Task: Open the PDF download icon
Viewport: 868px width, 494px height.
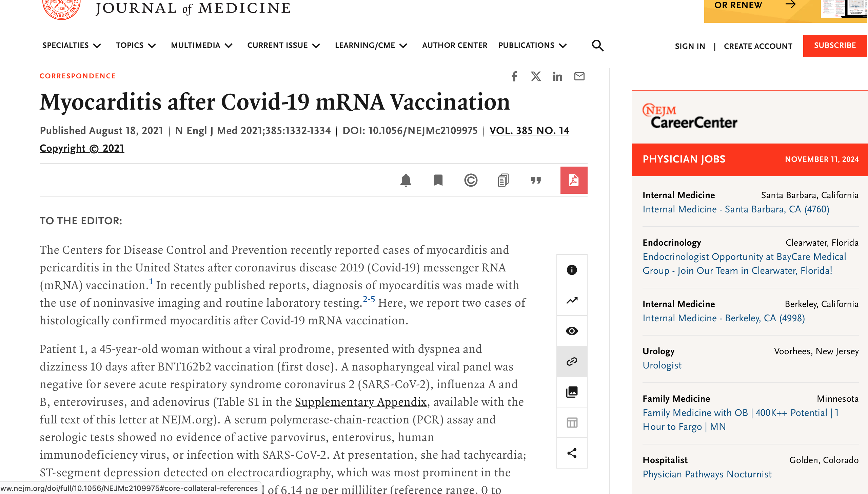Action: 573,180
